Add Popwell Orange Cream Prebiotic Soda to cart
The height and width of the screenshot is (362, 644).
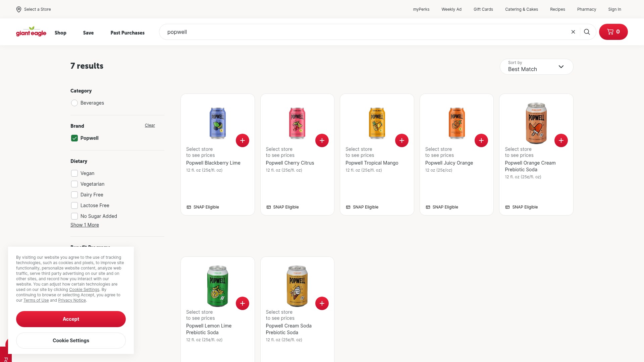tap(561, 140)
